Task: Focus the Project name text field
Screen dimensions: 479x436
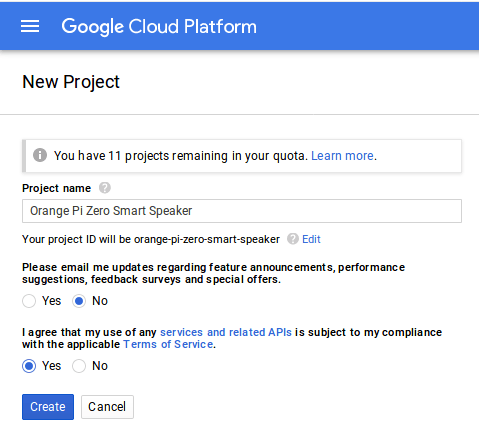Action: point(242,211)
